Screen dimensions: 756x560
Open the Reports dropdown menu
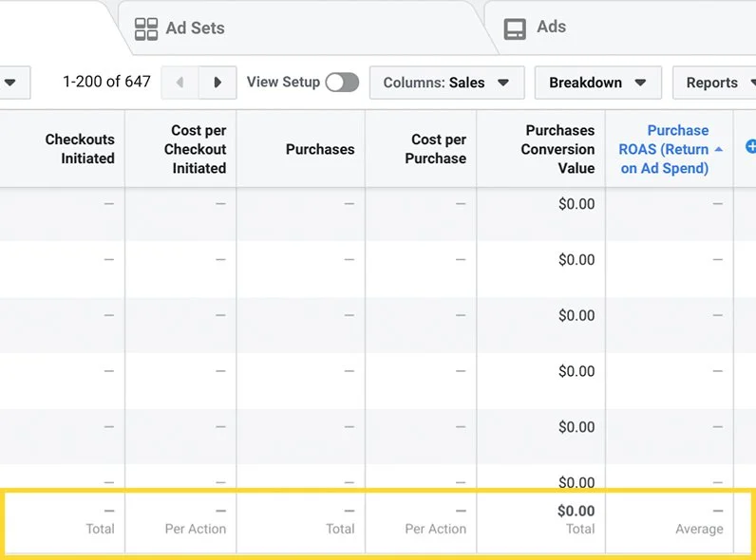pos(714,83)
